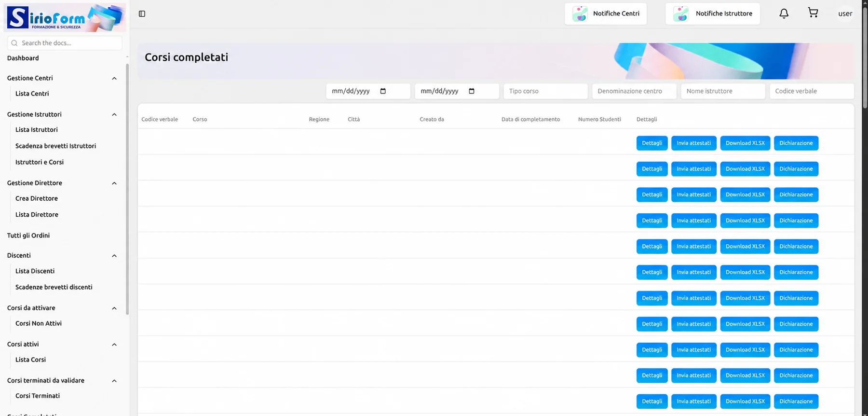This screenshot has width=868, height=416.
Task: Focus the Search the docs field
Action: [x=65, y=43]
